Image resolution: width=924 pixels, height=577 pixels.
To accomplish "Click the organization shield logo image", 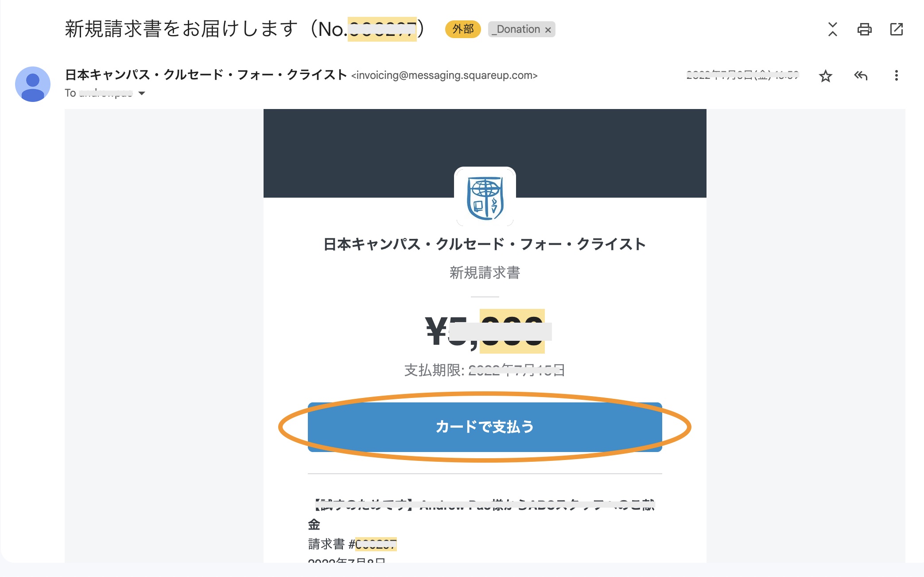I will pyautogui.click(x=485, y=198).
